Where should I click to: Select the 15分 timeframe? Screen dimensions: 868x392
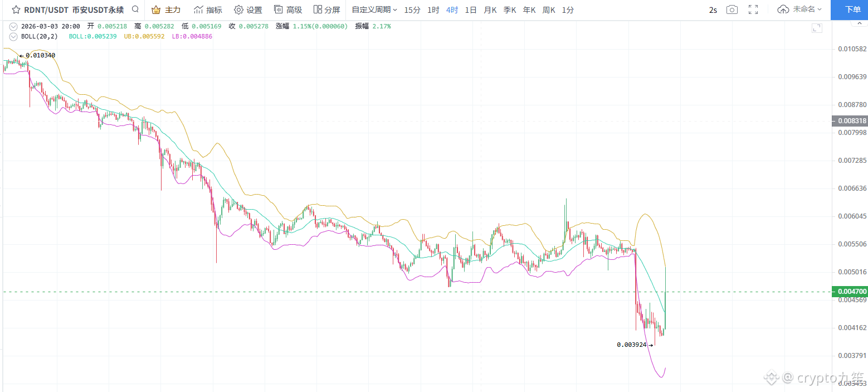click(412, 9)
